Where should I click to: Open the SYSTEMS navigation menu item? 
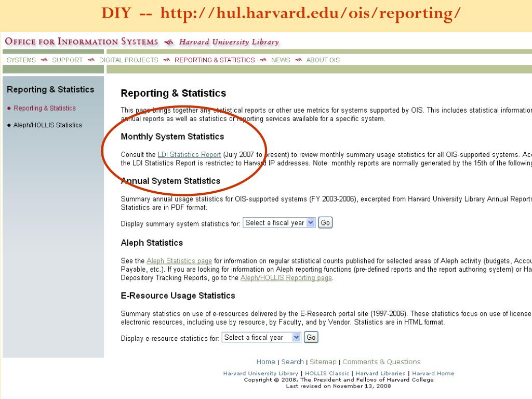pos(21,60)
